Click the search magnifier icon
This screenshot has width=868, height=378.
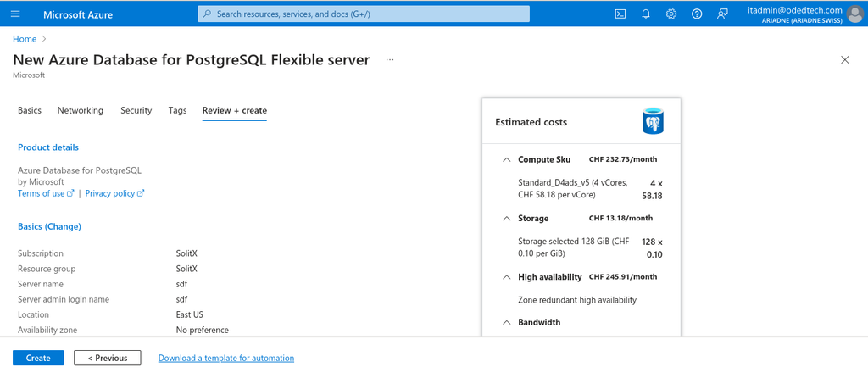207,14
